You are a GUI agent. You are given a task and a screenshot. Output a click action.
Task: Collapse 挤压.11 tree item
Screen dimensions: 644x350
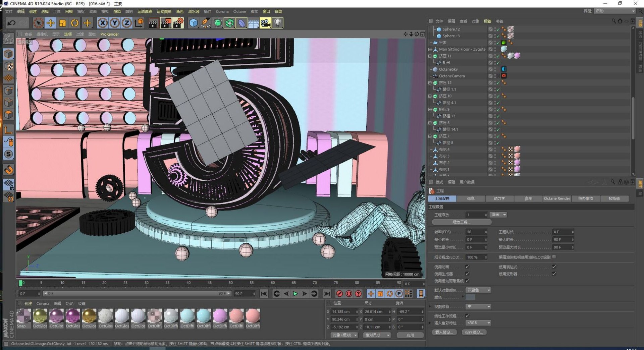(x=430, y=56)
